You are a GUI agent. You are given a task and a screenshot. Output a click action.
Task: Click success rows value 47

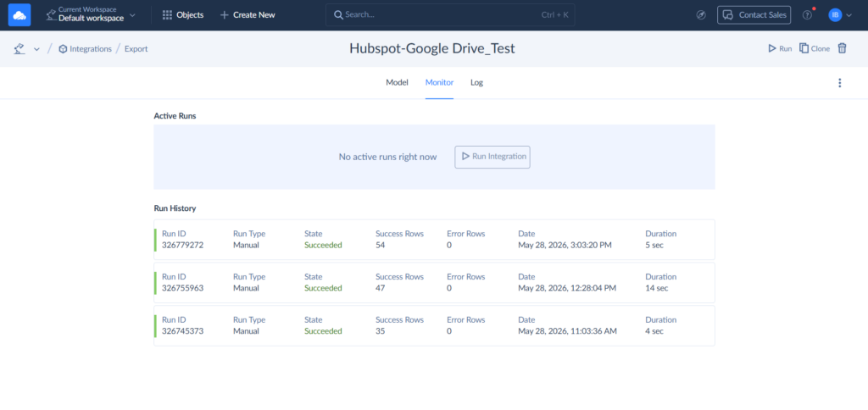(x=381, y=288)
